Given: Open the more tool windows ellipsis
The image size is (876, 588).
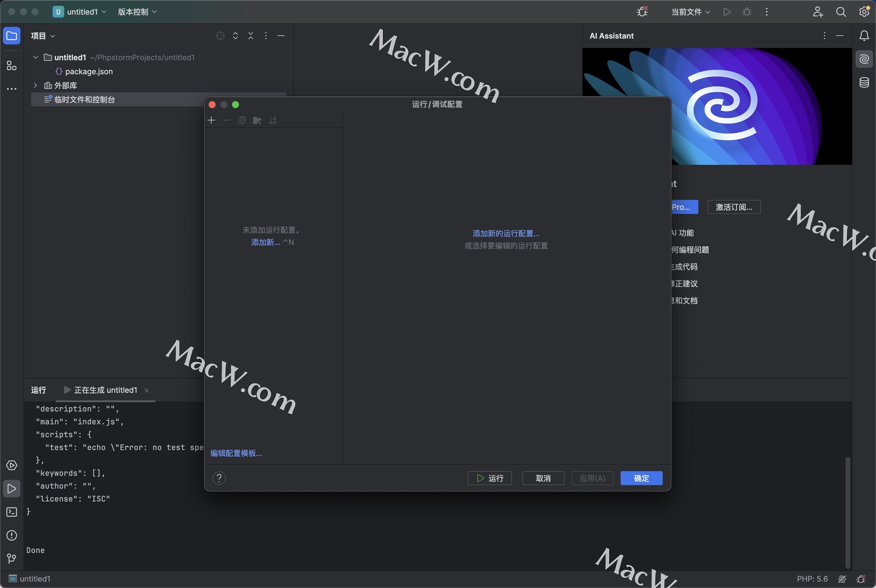Looking at the screenshot, I should click(x=12, y=89).
